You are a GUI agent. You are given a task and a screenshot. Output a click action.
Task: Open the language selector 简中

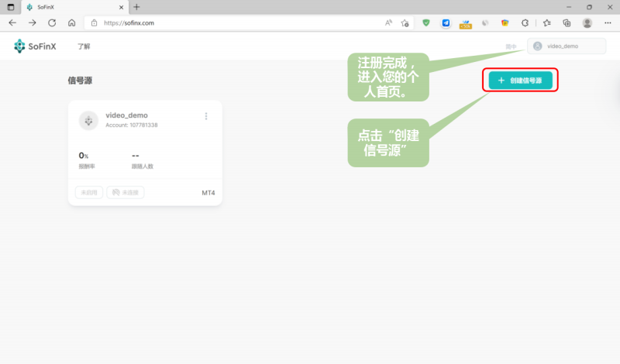point(511,46)
